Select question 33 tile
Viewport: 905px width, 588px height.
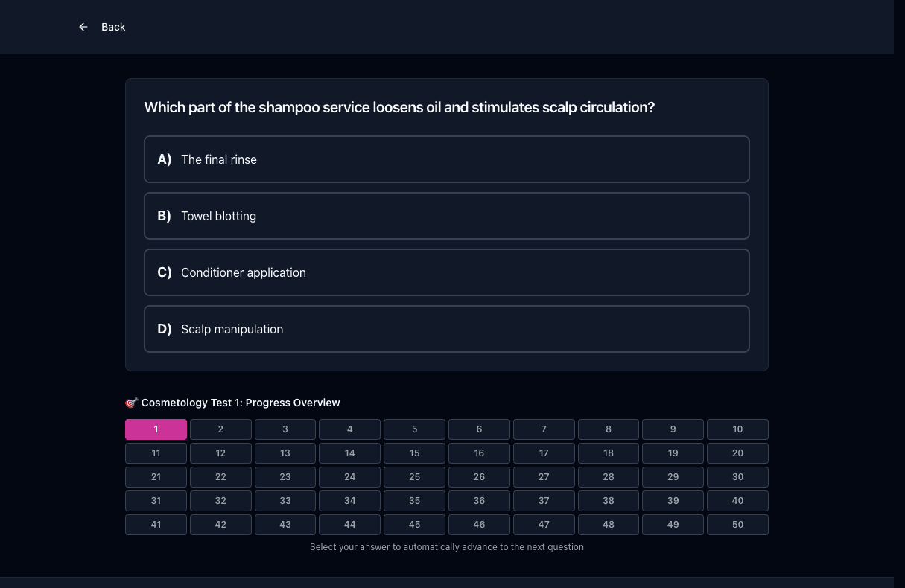tap(285, 501)
